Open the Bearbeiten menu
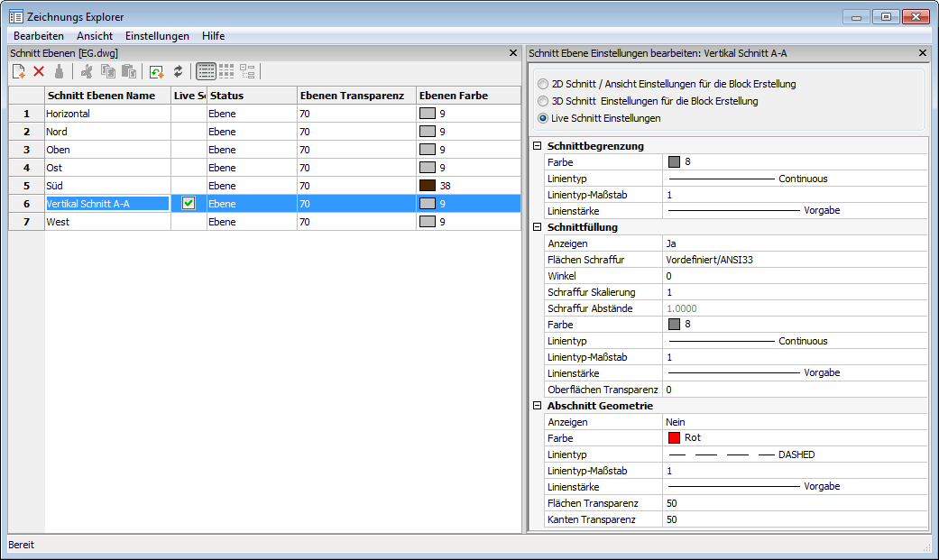Viewport: 939px width, 560px height. [38, 36]
